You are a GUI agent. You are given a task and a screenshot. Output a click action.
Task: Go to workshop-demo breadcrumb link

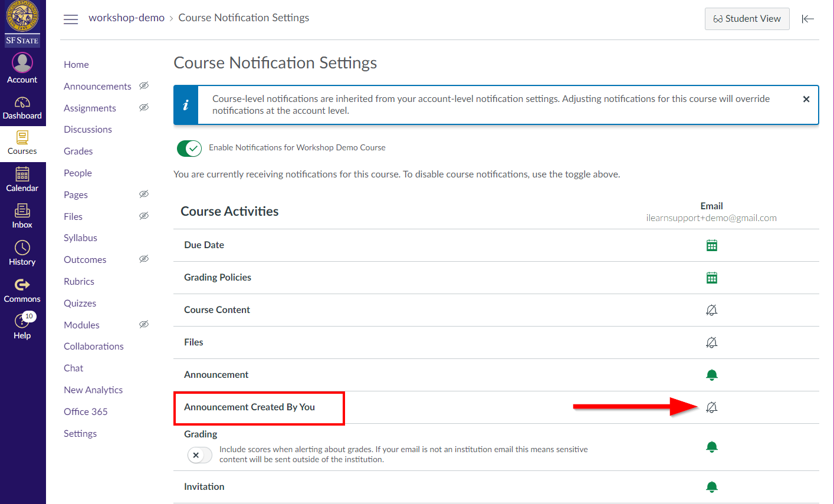pos(127,18)
